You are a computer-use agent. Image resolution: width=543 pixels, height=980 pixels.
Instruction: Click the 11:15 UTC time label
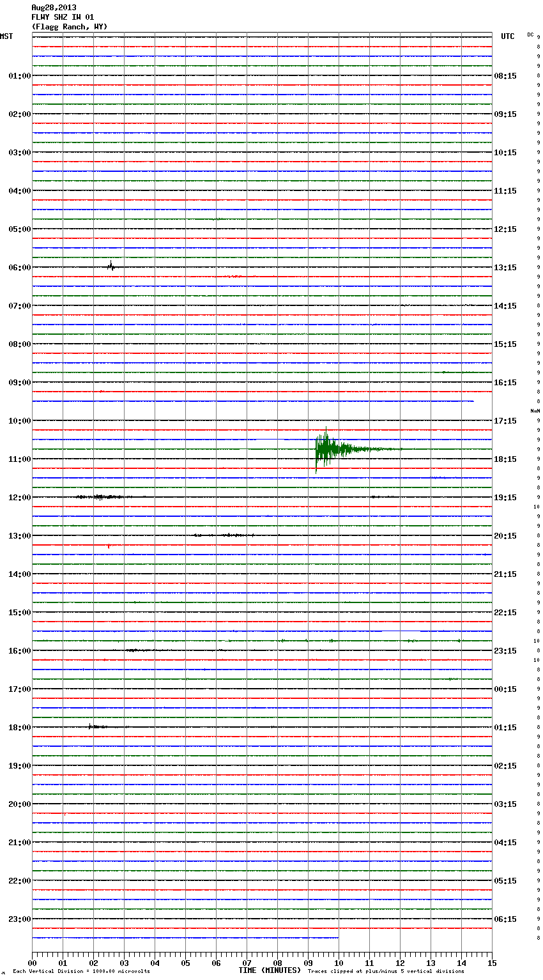(505, 191)
